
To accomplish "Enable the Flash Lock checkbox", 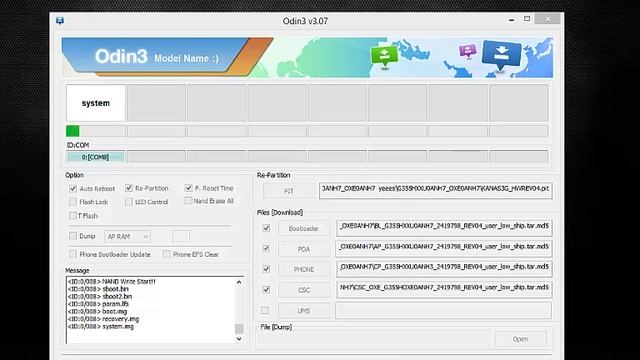I will [73, 202].
